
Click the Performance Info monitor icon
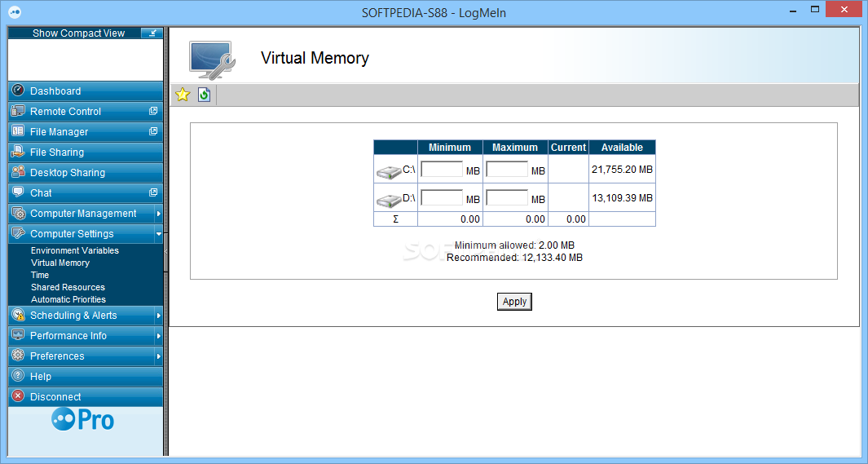click(18, 335)
